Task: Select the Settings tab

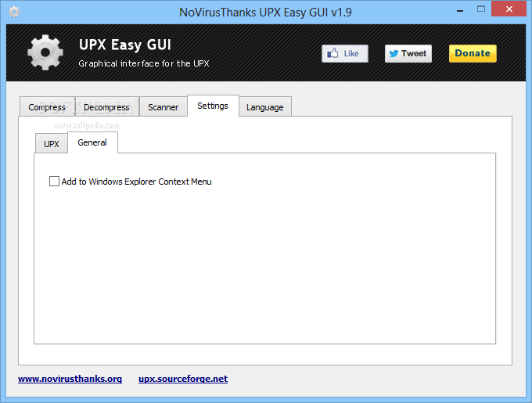Action: click(x=213, y=106)
